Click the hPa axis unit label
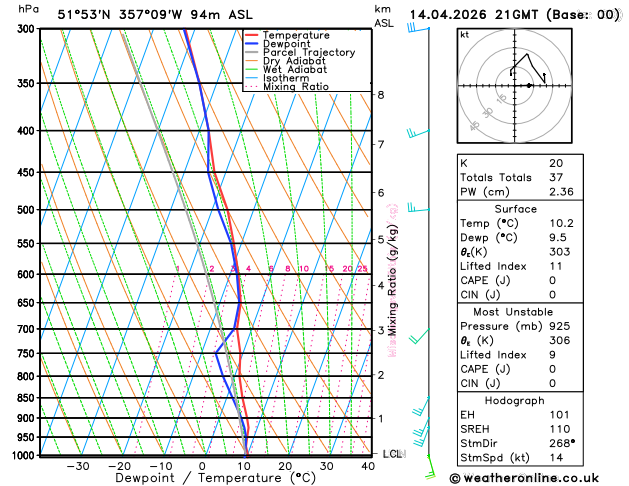 (29, 9)
